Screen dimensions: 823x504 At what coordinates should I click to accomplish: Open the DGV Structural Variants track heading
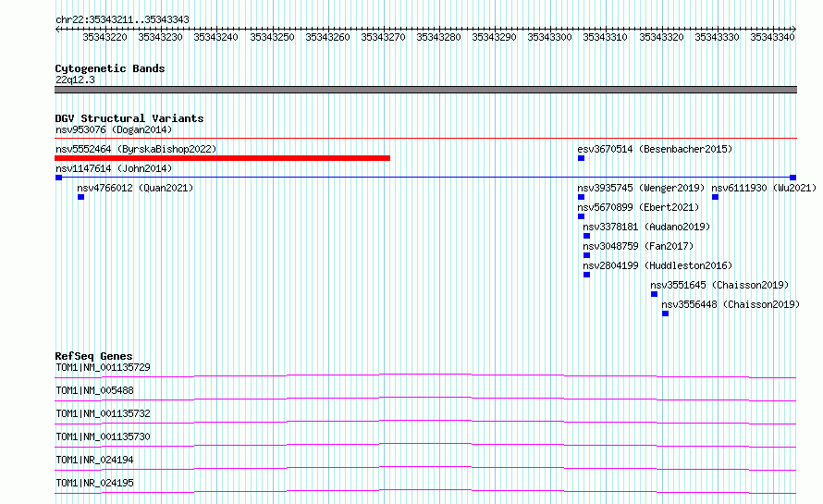tap(129, 118)
